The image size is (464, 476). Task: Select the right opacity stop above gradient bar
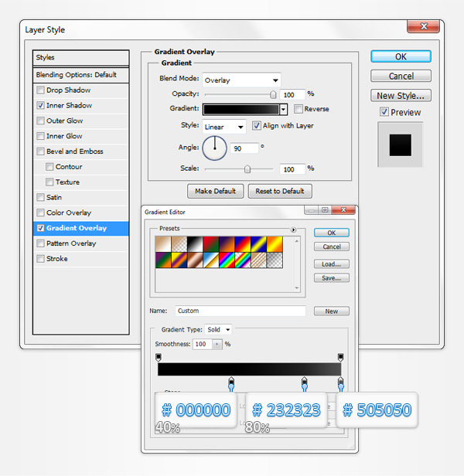340,358
